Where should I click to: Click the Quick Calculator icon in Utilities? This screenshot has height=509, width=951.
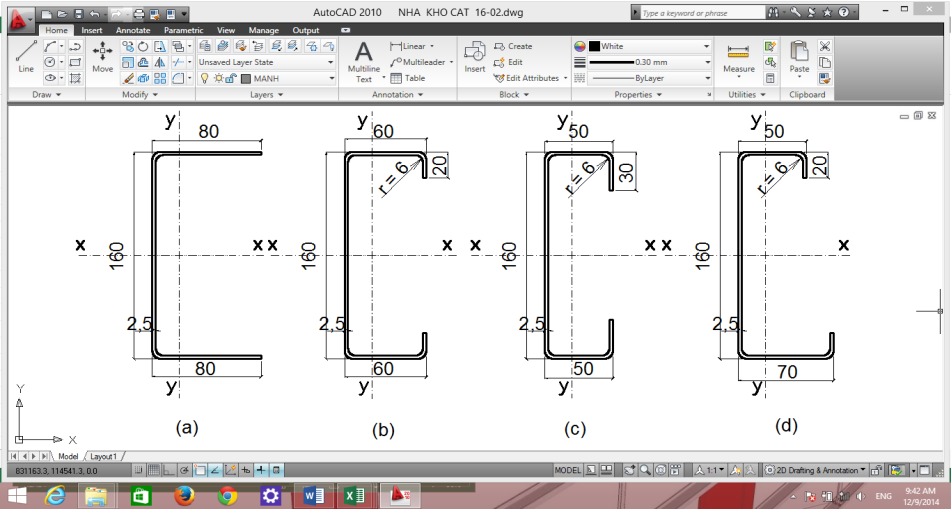(770, 78)
